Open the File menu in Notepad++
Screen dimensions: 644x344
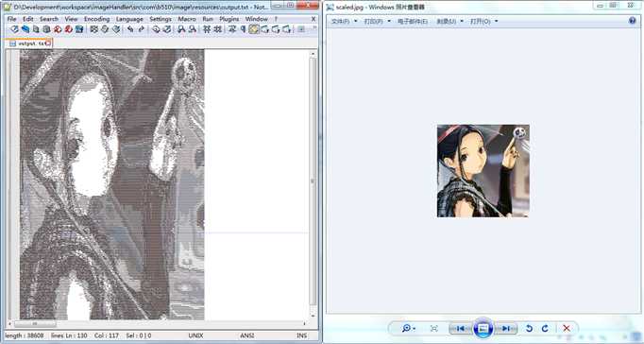(11, 19)
